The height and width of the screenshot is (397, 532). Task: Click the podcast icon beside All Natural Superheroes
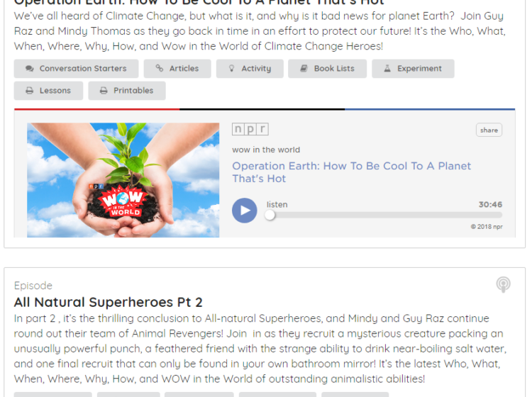point(503,284)
